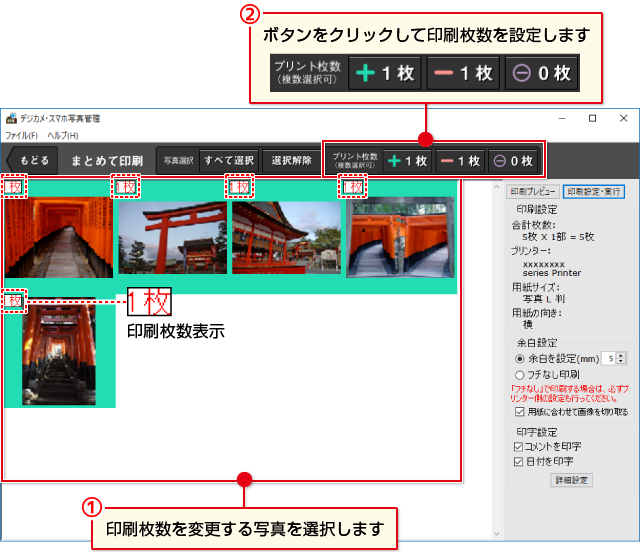The image size is (642, 552).
Task: Switch to the 印刷プレビュー tab
Action: point(531,191)
